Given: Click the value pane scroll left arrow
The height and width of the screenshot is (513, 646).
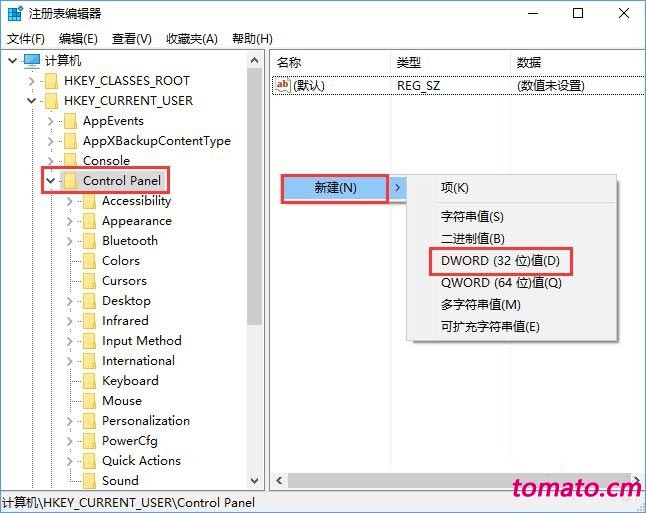Looking at the screenshot, I should click(x=279, y=481).
